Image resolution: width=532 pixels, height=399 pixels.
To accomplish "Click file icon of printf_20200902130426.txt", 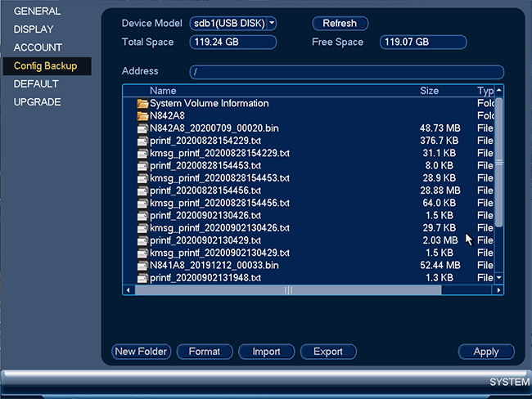I will pyautogui.click(x=142, y=216).
